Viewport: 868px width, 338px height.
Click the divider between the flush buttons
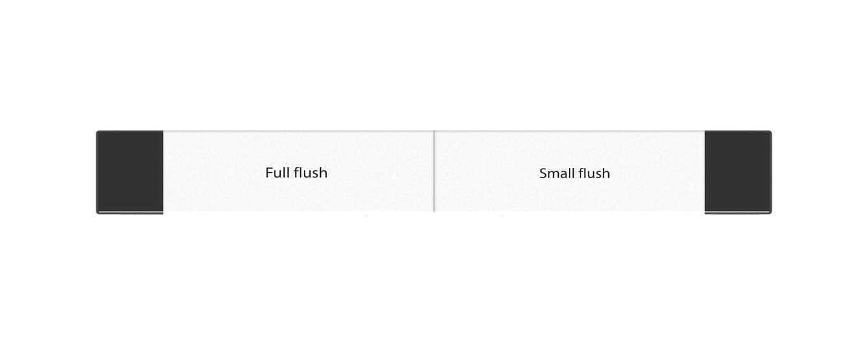click(x=434, y=172)
